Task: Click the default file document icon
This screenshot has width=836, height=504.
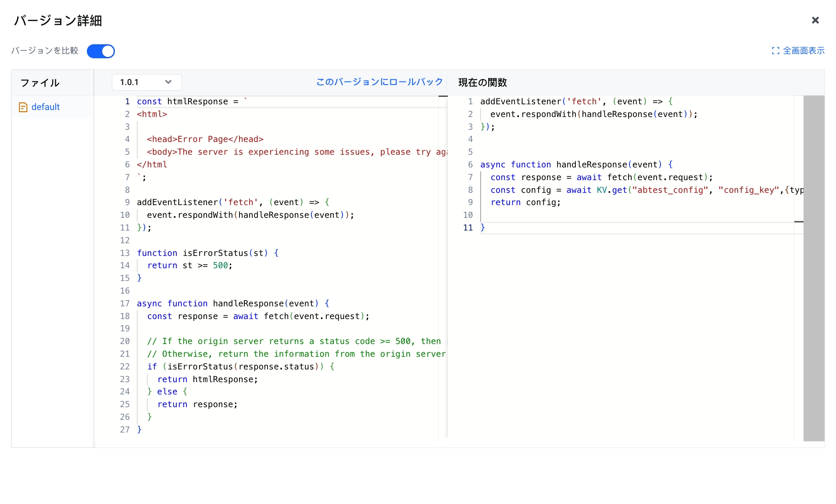Action: tap(23, 107)
